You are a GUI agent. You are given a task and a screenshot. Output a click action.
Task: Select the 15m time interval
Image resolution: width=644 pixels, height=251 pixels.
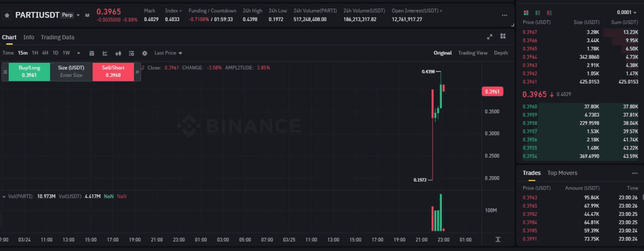point(23,53)
